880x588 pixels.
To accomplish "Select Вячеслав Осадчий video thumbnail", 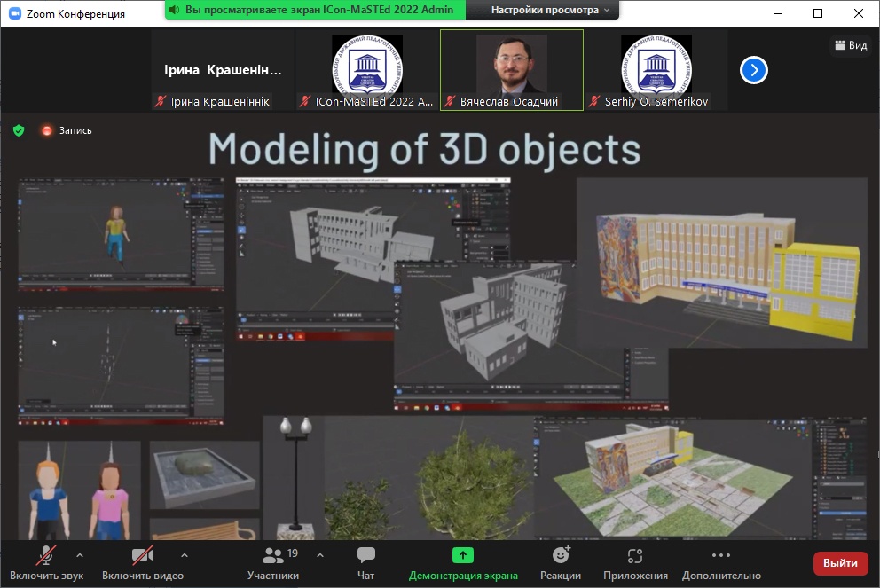I will coord(512,69).
